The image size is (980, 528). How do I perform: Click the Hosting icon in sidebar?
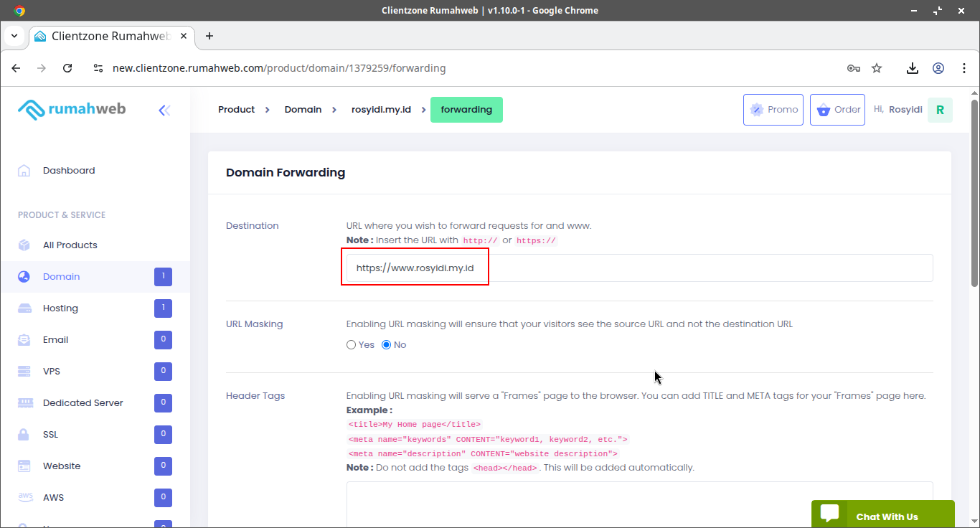tap(24, 308)
